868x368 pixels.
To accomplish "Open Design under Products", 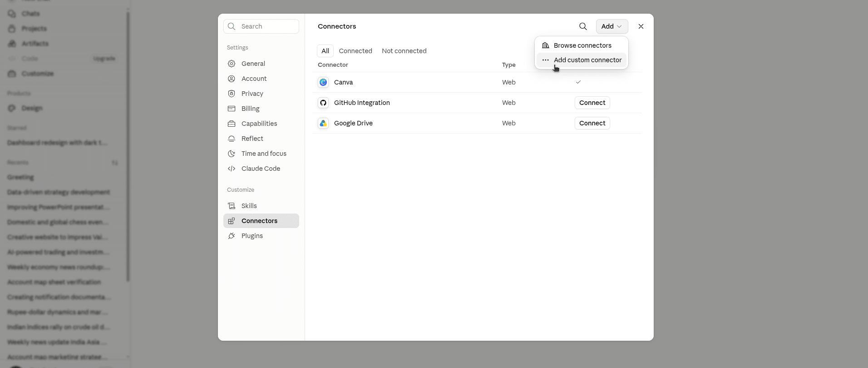I will (x=32, y=108).
